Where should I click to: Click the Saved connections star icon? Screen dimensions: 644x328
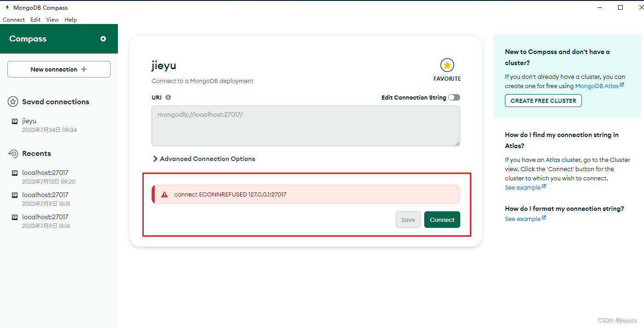coord(13,102)
